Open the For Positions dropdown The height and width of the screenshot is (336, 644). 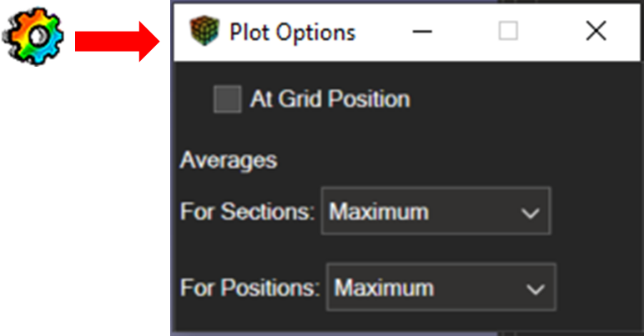pos(440,288)
